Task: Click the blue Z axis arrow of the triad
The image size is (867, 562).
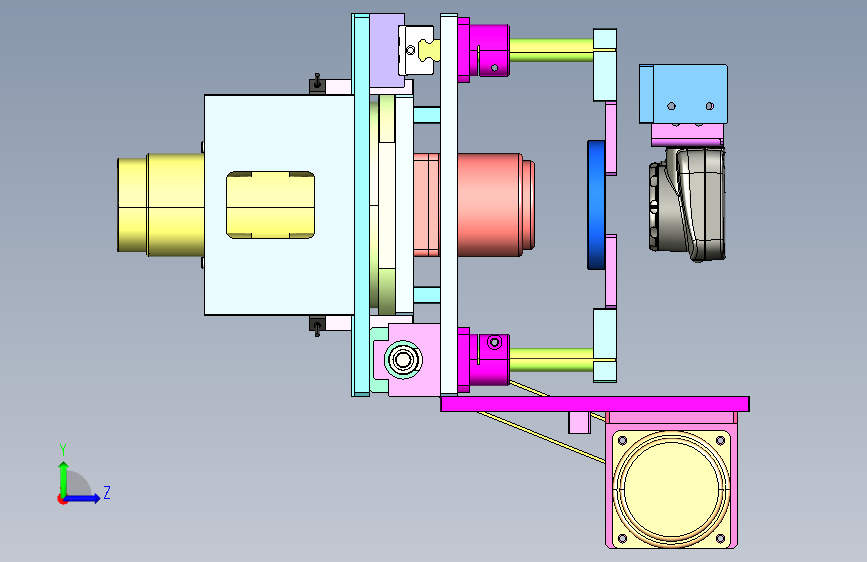Action: pyautogui.click(x=83, y=498)
